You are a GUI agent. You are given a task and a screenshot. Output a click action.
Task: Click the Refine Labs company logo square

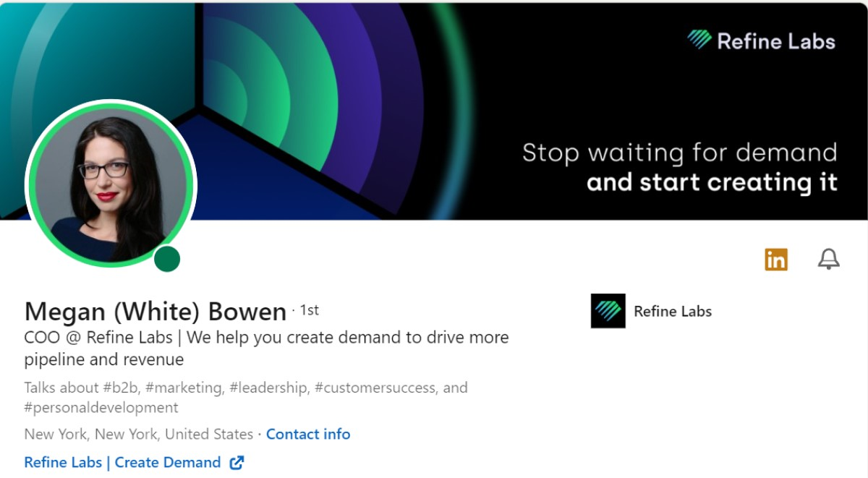(x=608, y=311)
